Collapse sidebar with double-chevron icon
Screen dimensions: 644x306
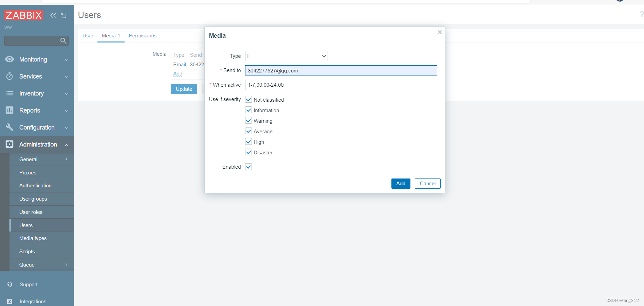pyautogui.click(x=53, y=15)
